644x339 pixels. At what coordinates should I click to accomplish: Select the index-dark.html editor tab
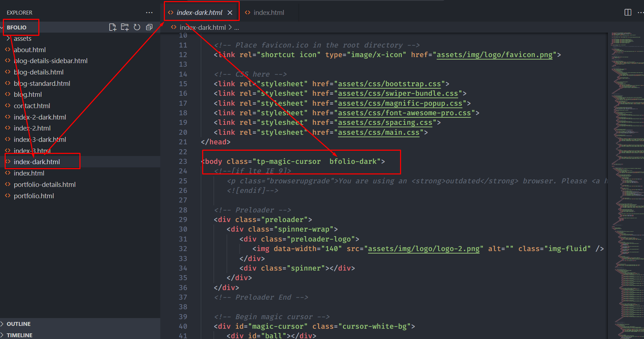point(199,13)
